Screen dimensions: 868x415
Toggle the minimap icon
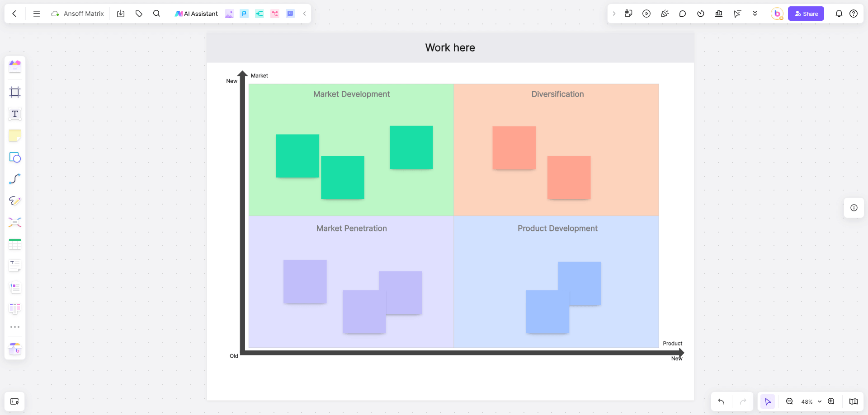[854, 401]
